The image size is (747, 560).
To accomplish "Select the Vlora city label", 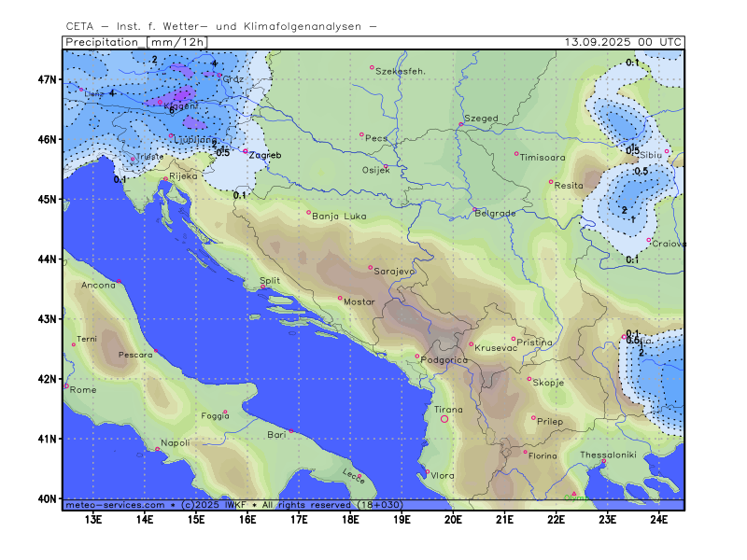I will [443, 476].
